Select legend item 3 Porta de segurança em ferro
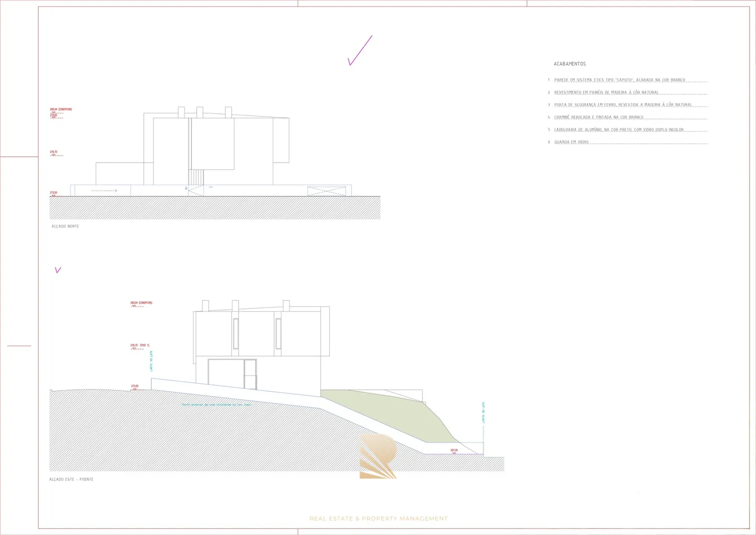 pyautogui.click(x=623, y=105)
